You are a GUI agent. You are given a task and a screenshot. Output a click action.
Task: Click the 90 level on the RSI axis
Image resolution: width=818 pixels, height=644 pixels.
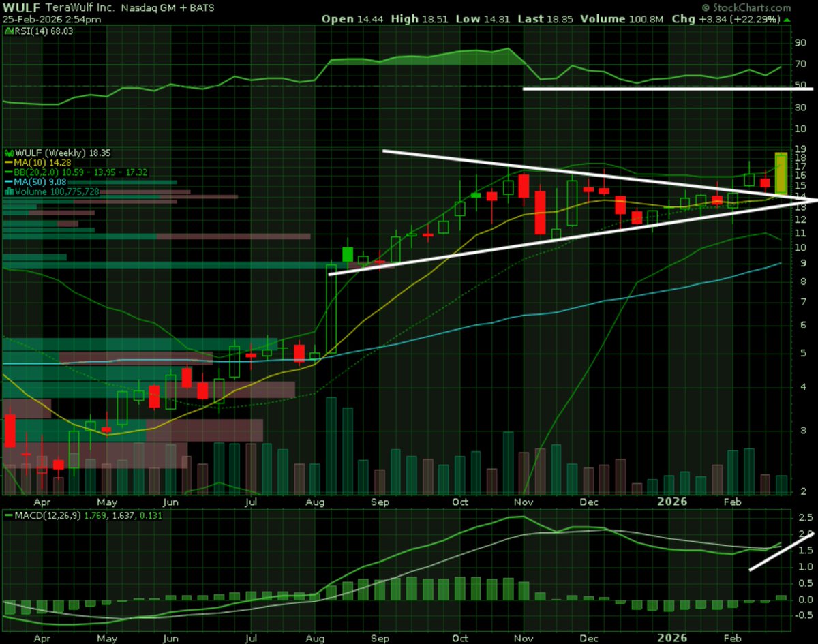point(800,43)
